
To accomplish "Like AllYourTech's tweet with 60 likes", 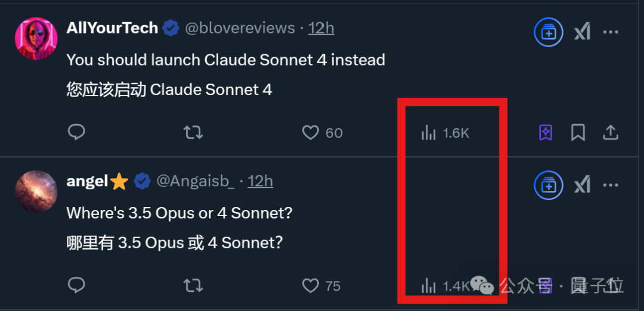I will tap(311, 132).
